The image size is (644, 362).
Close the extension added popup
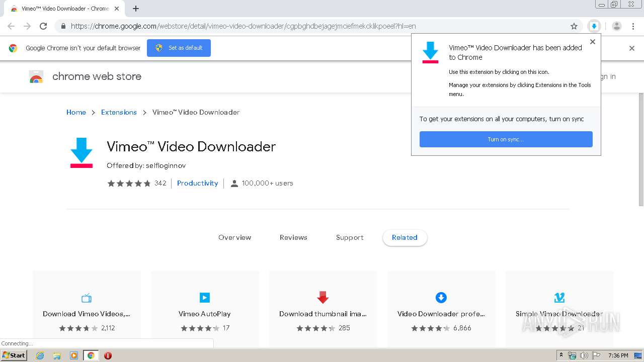(593, 42)
